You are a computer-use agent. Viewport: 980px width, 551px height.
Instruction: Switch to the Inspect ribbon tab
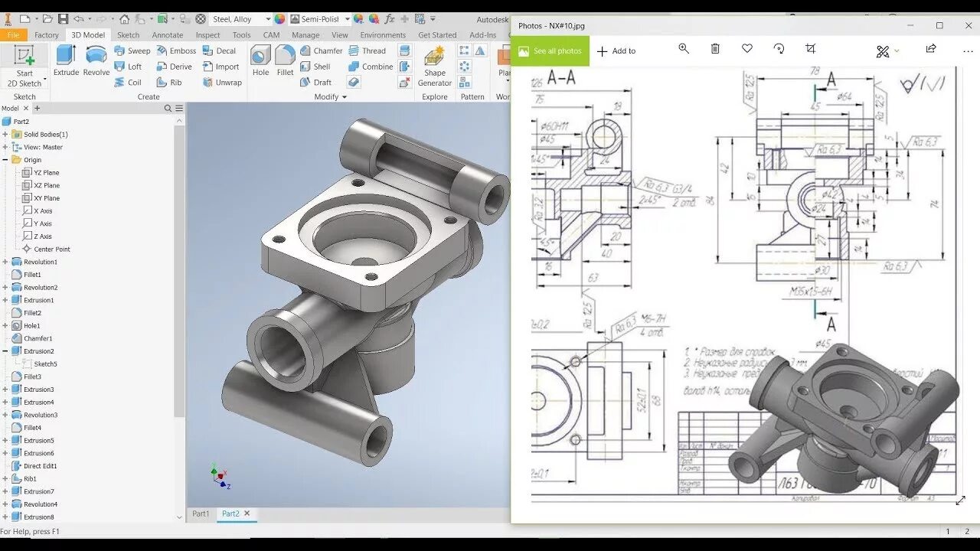pos(207,35)
